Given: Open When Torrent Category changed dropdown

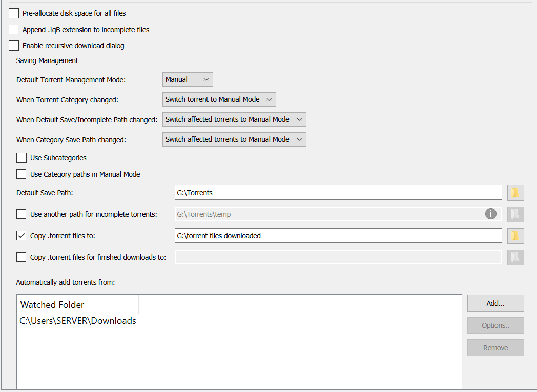Looking at the screenshot, I should coord(219,99).
